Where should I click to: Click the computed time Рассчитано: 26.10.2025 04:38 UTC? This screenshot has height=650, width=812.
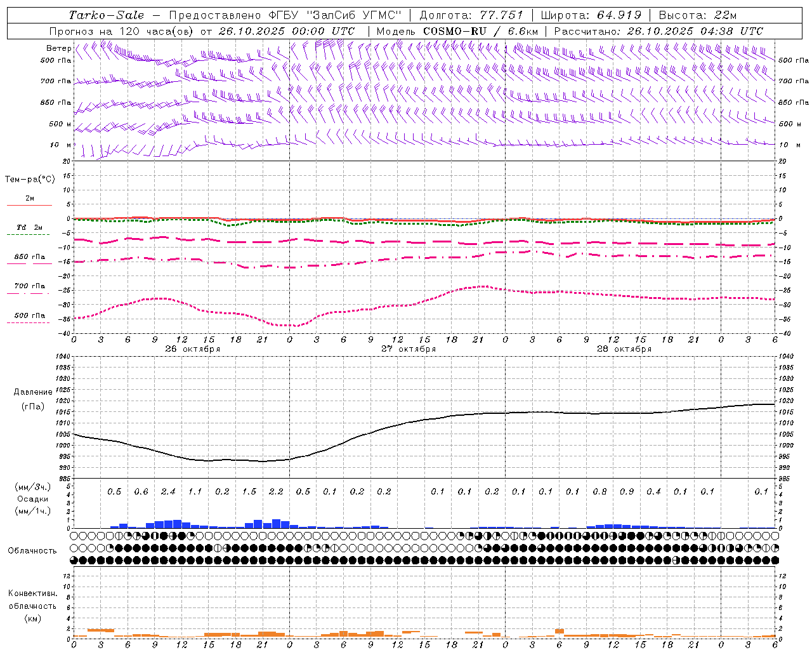658,31
